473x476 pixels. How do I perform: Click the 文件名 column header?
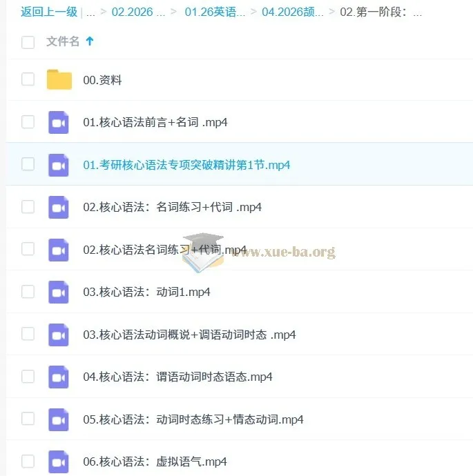click(63, 41)
